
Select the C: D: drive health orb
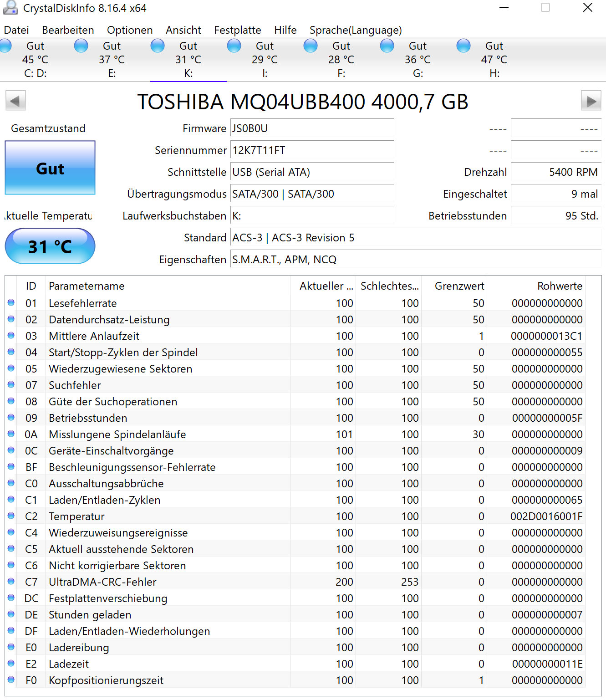[5, 46]
